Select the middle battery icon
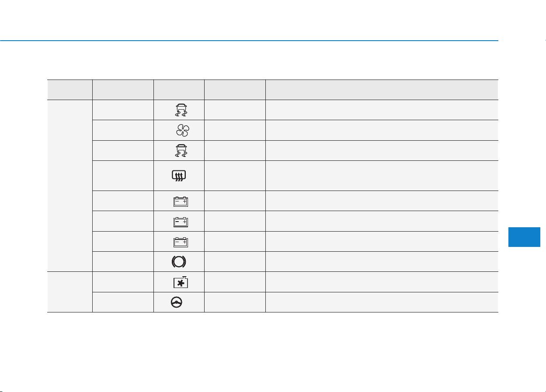This screenshot has height=392, width=546. (180, 221)
